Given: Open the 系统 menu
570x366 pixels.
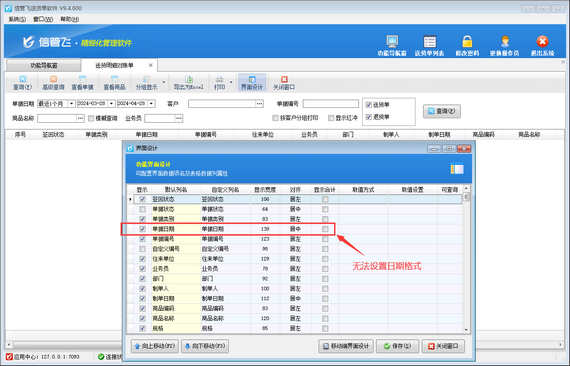Looking at the screenshot, I should [17, 19].
